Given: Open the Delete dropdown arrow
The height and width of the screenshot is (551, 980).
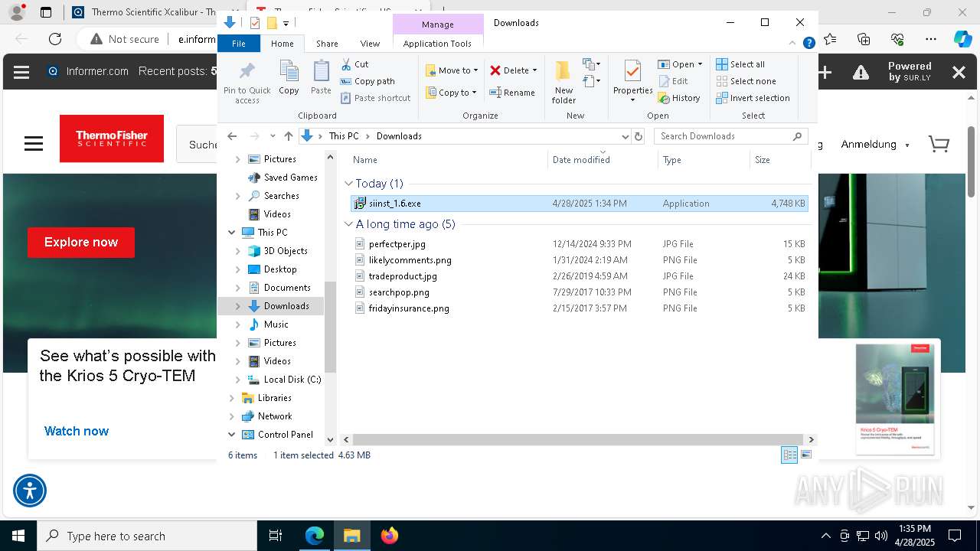Looking at the screenshot, I should [534, 70].
